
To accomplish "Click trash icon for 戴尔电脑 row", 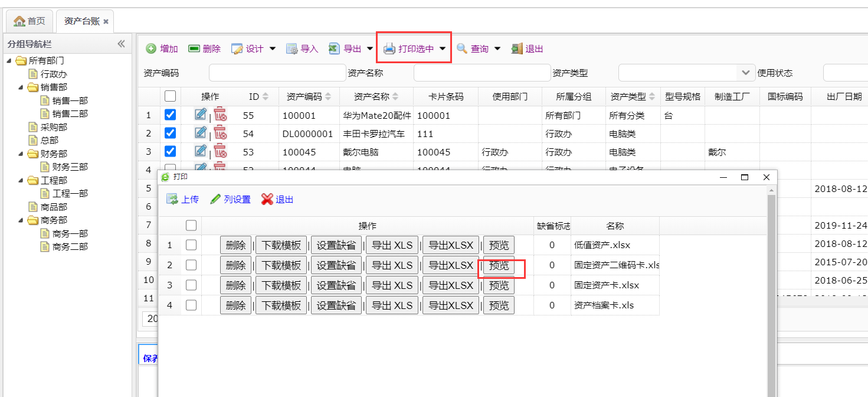I will pos(220,151).
